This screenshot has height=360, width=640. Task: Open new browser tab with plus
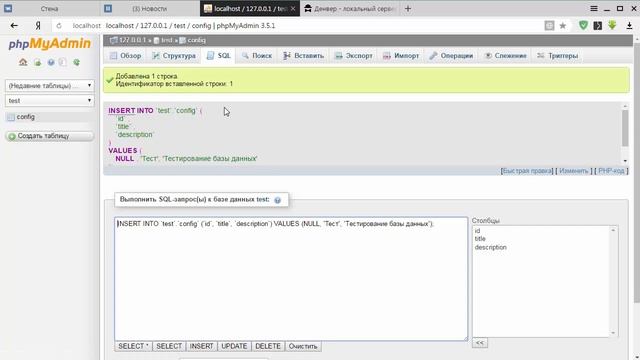click(x=408, y=9)
